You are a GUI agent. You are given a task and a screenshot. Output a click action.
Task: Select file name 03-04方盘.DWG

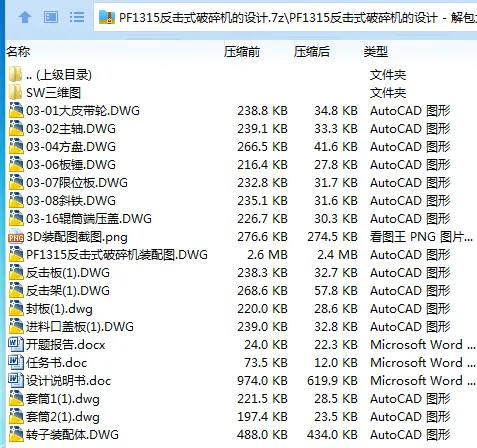pyautogui.click(x=71, y=147)
